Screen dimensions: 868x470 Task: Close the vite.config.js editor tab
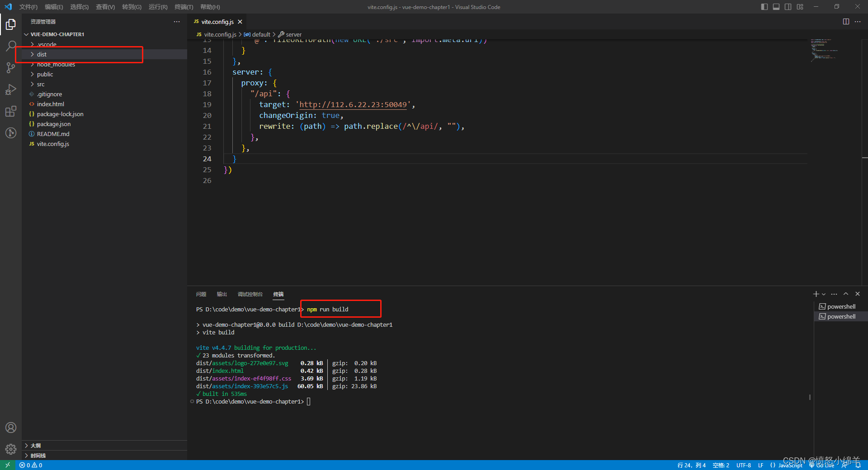click(240, 22)
